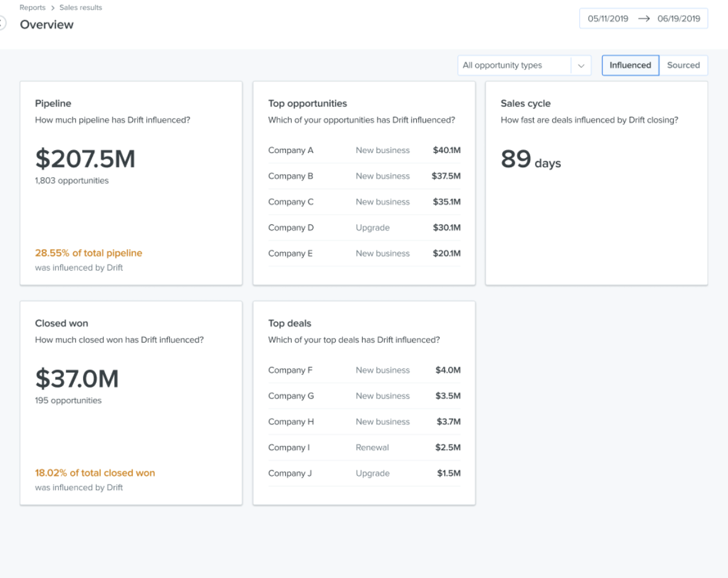Screen dimensions: 728x578
Task: Open Company B opportunity row
Action: coord(365,176)
